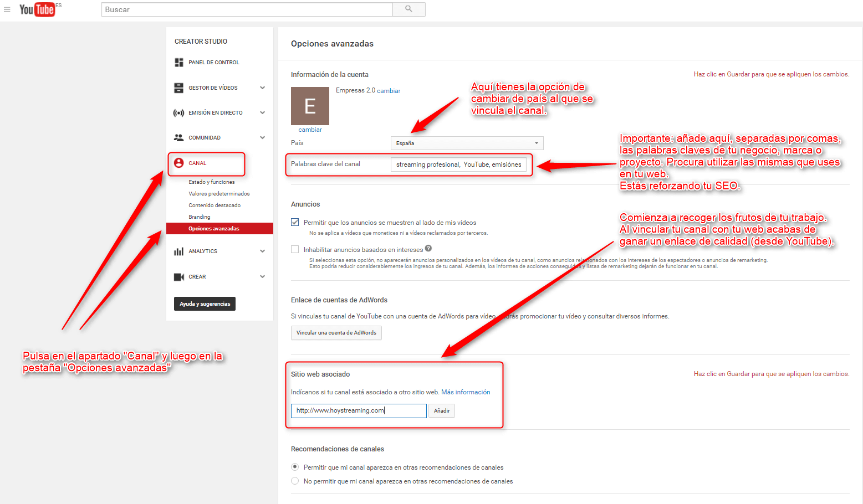Open the hamburger guide menu
This screenshot has width=863, height=504.
click(x=7, y=9)
